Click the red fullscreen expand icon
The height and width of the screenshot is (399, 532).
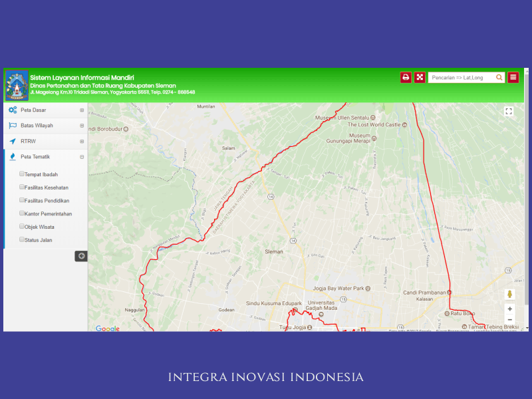(420, 77)
